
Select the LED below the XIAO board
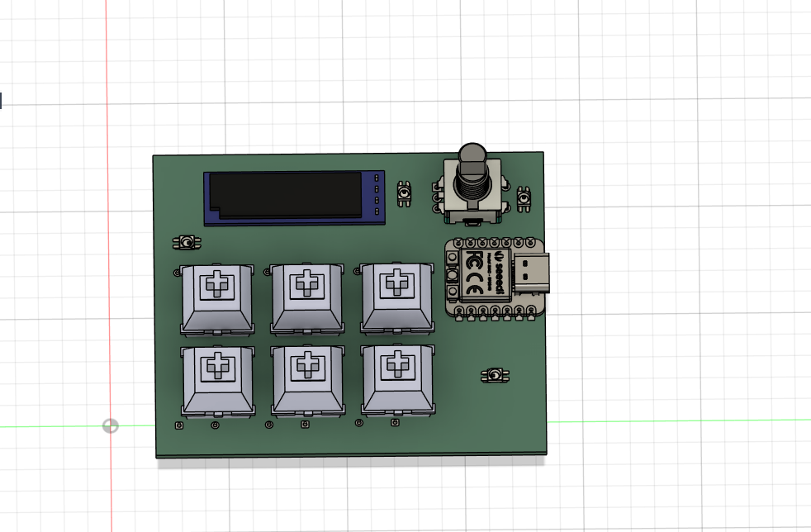[495, 375]
